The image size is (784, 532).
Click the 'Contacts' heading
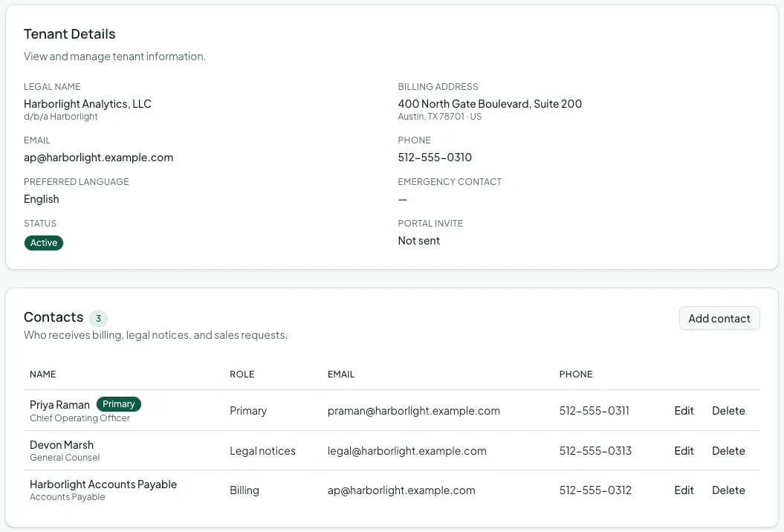click(x=54, y=317)
